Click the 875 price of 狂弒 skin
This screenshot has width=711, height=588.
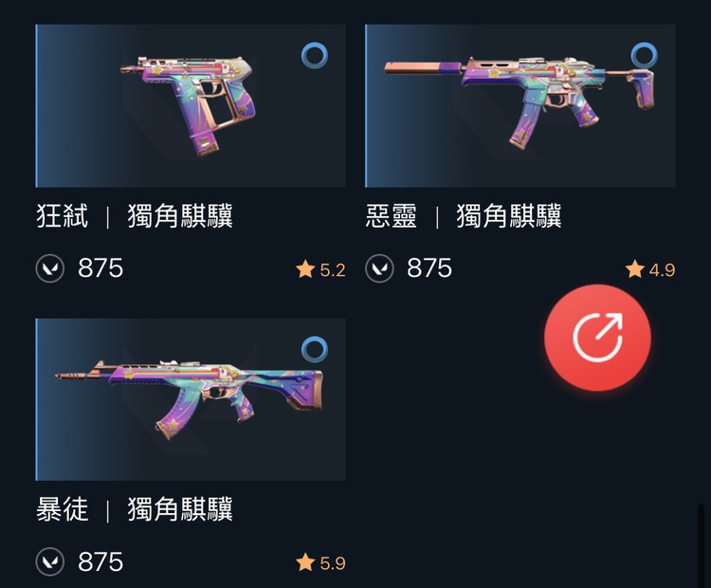pyautogui.click(x=100, y=268)
